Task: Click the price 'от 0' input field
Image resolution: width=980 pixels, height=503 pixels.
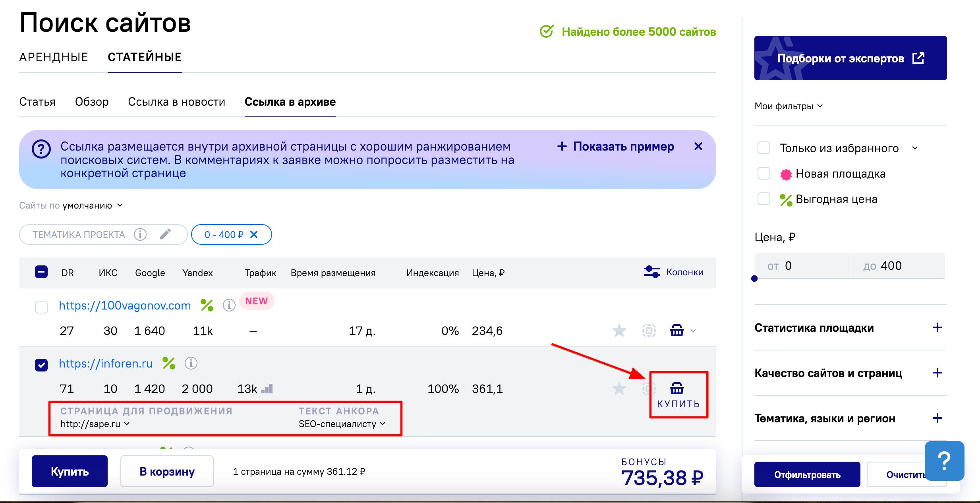Action: (x=802, y=265)
